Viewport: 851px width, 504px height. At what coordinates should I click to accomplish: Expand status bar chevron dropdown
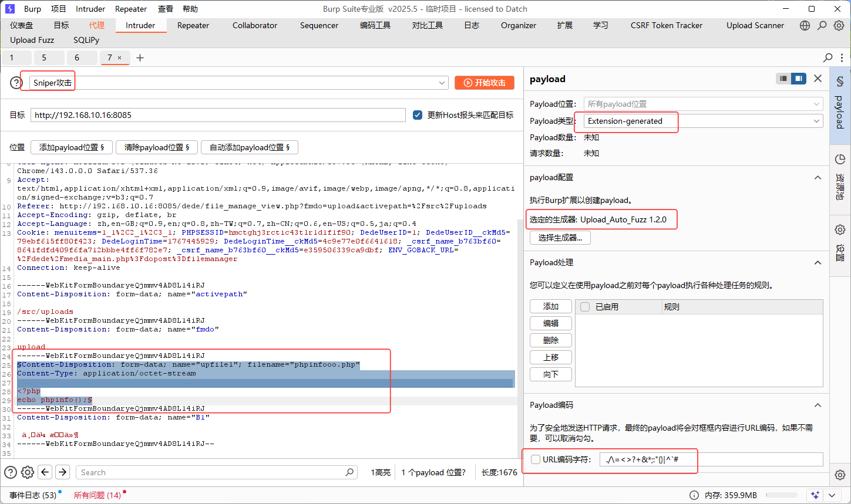tap(832, 495)
